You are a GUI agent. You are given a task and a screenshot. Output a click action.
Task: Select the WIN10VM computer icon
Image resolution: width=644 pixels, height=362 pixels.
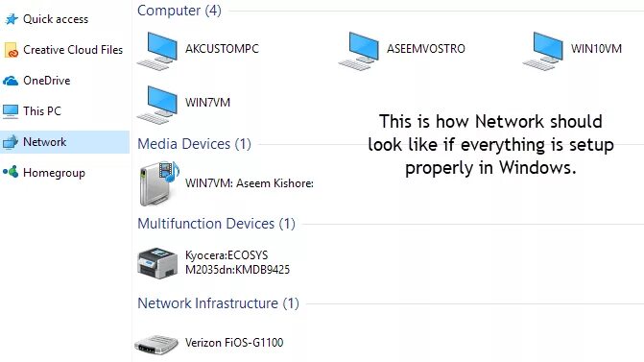click(x=543, y=51)
